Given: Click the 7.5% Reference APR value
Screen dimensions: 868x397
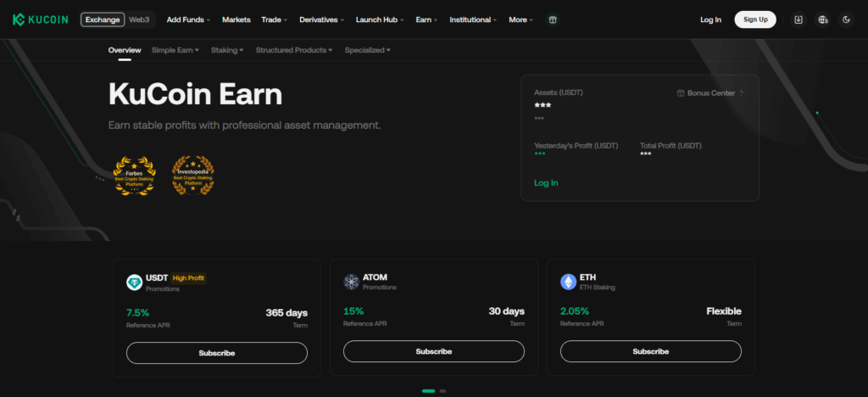Looking at the screenshot, I should (138, 312).
